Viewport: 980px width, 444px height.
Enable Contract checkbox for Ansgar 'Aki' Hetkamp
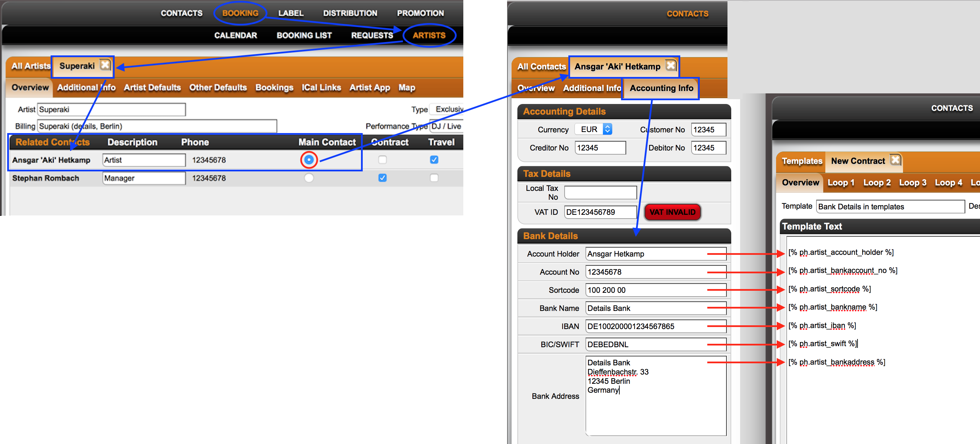point(382,160)
